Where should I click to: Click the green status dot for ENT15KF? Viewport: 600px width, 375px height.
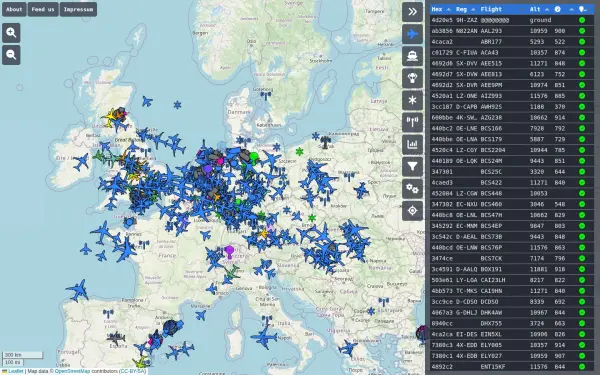[x=582, y=367]
